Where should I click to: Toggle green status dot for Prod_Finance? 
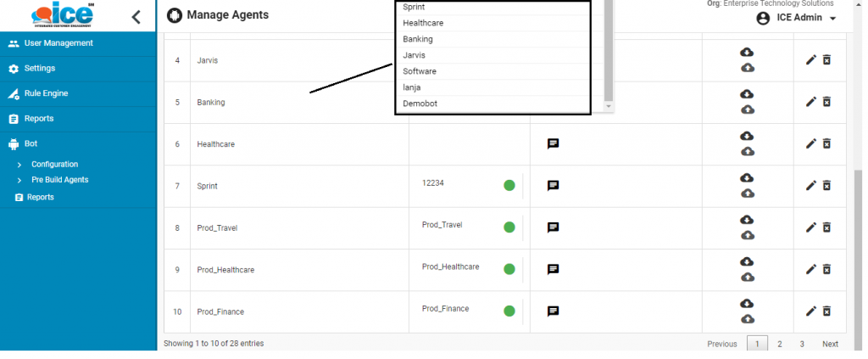pos(509,311)
